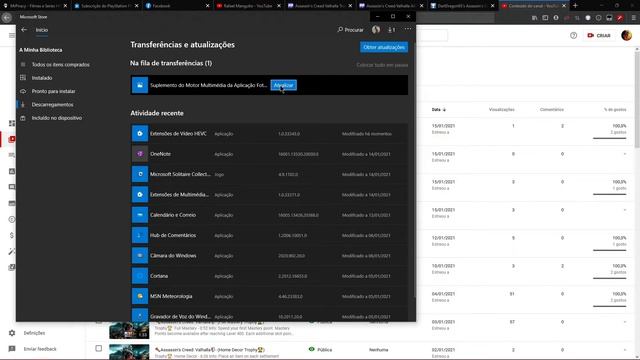Select Todos os itens comprados in library
This screenshot has height=360, width=640.
point(60,64)
